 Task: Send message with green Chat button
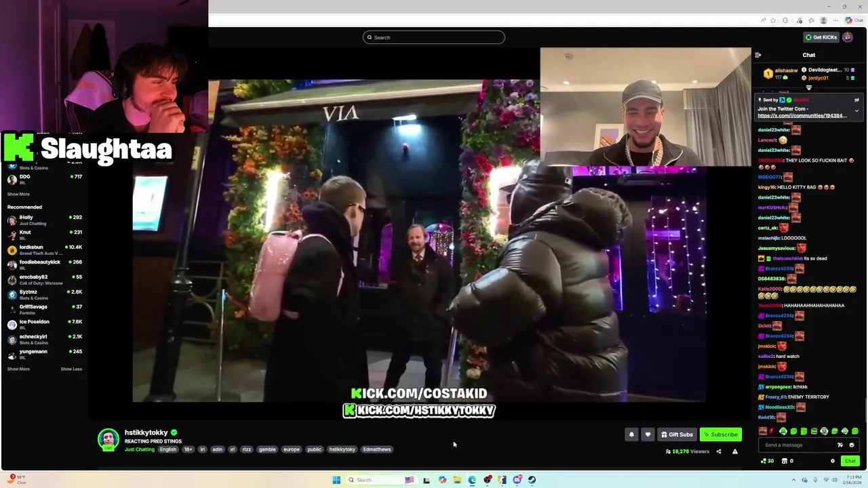tap(850, 461)
